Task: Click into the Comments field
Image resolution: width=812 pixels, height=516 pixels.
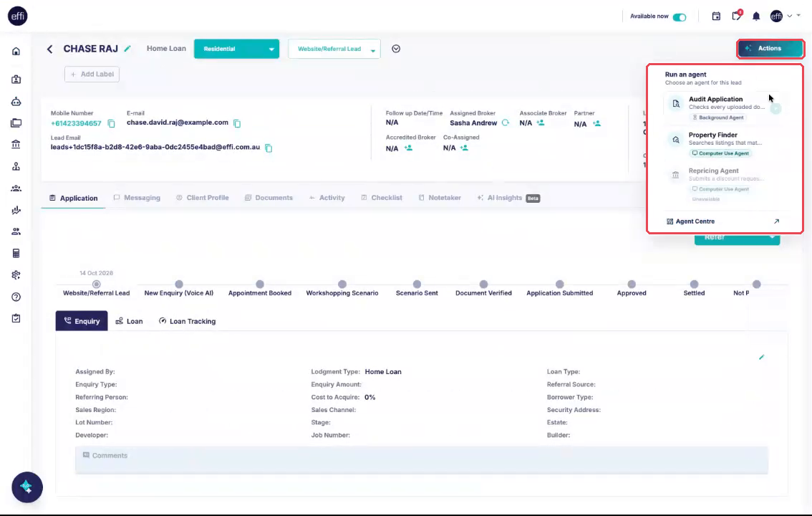Action: tap(422, 460)
